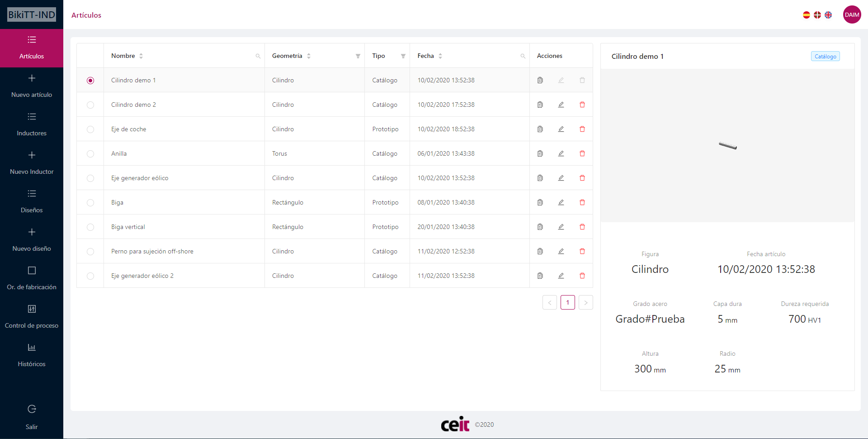Open Inductores in the sidebar

[32, 124]
